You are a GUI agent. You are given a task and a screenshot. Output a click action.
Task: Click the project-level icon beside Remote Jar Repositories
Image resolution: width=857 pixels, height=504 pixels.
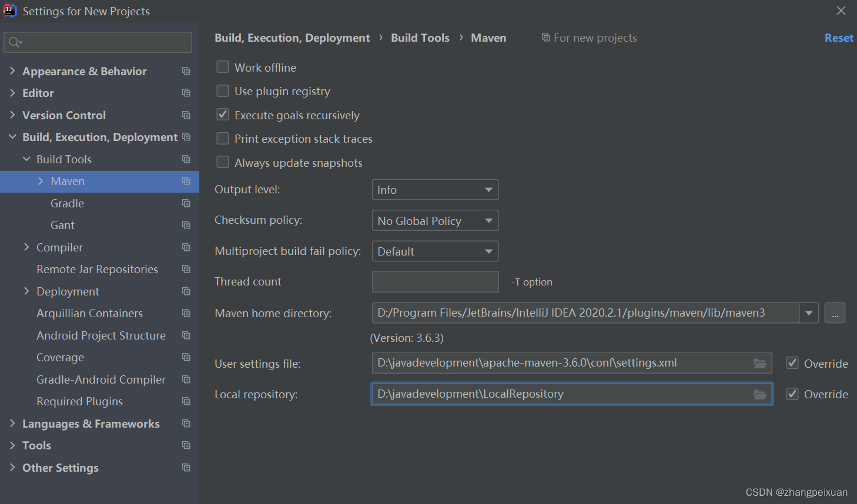pyautogui.click(x=186, y=269)
